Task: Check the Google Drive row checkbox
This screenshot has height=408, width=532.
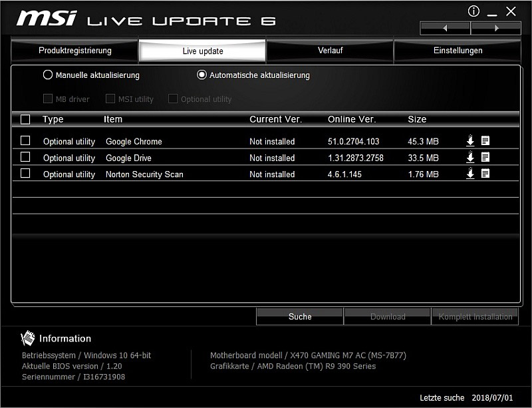Action: (x=25, y=157)
